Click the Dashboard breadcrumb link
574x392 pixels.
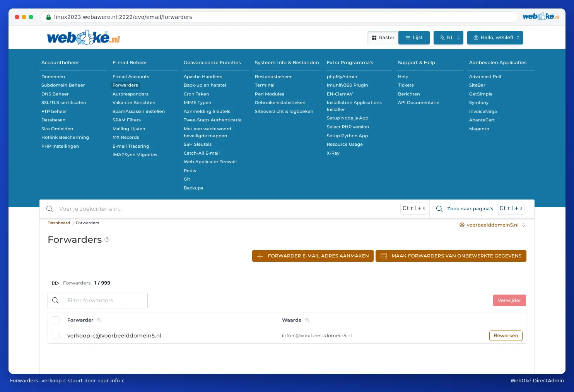coord(59,223)
